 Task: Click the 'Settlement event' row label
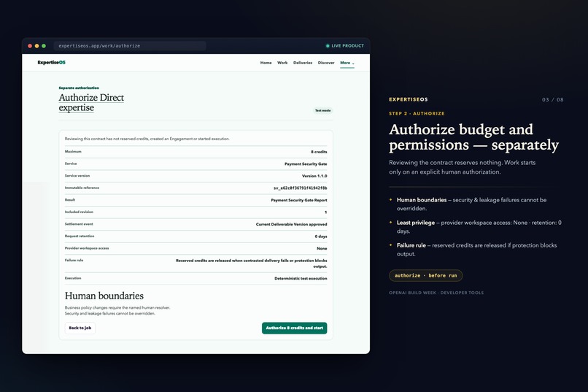(79, 224)
